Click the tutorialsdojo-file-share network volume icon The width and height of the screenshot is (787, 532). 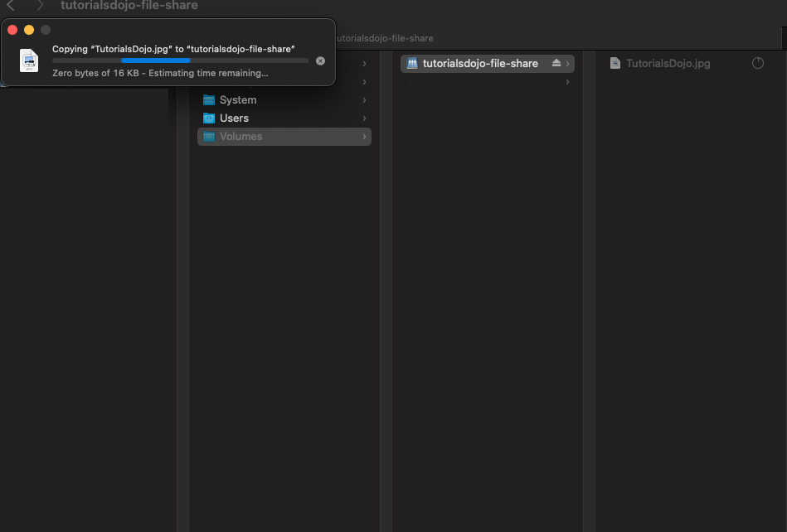(x=412, y=63)
